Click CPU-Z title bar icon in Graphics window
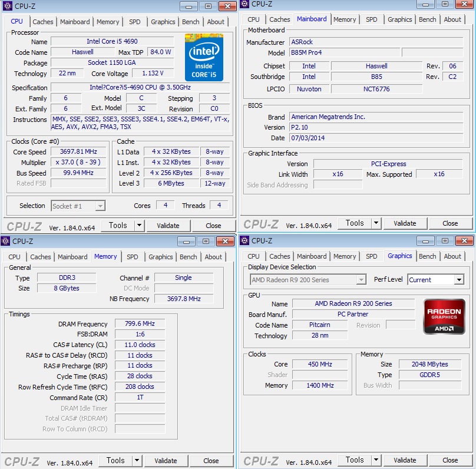 click(x=244, y=240)
